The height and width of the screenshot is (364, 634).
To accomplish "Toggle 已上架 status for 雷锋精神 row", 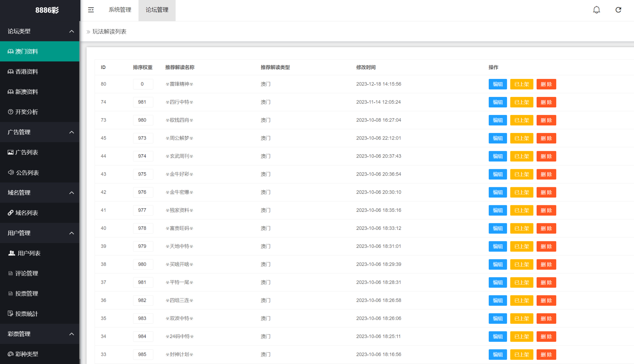I will click(x=521, y=84).
